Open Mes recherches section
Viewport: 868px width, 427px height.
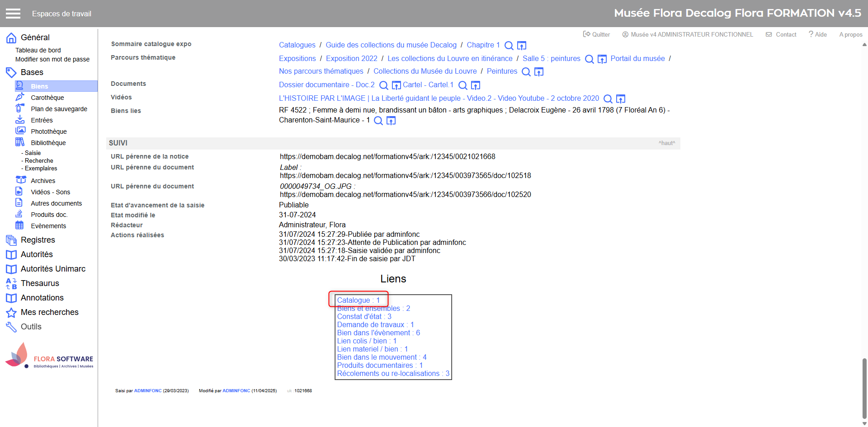point(49,312)
